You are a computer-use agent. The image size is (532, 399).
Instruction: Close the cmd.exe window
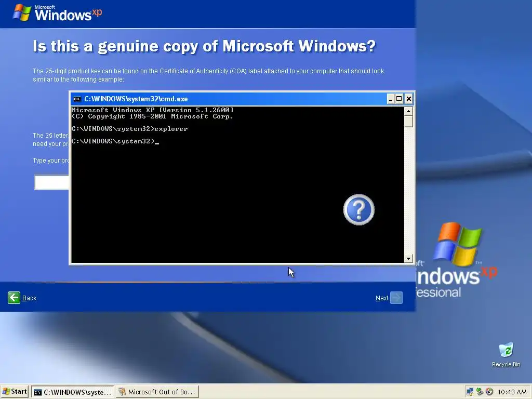[x=408, y=99]
